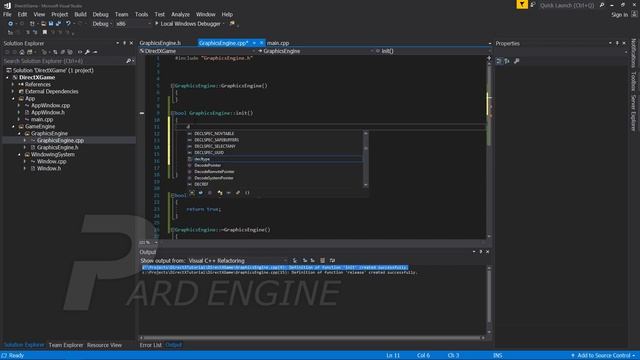Click the Categorized icon in the Properties panel

pyautogui.click(x=499, y=61)
